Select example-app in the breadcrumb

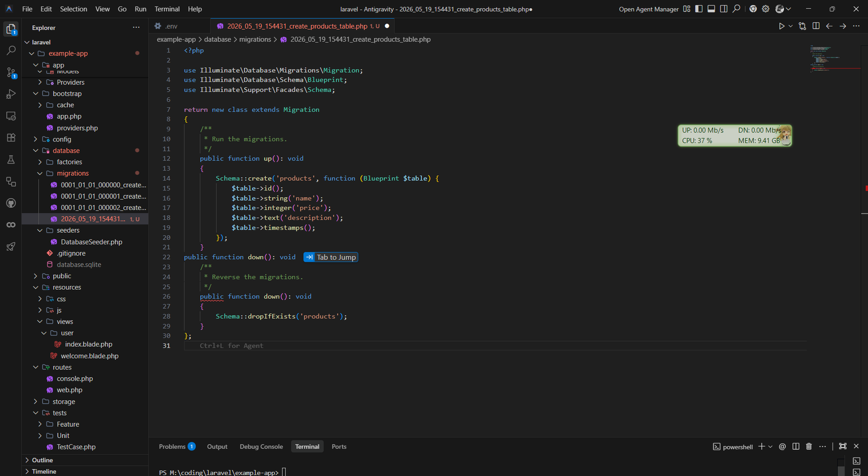(176, 40)
